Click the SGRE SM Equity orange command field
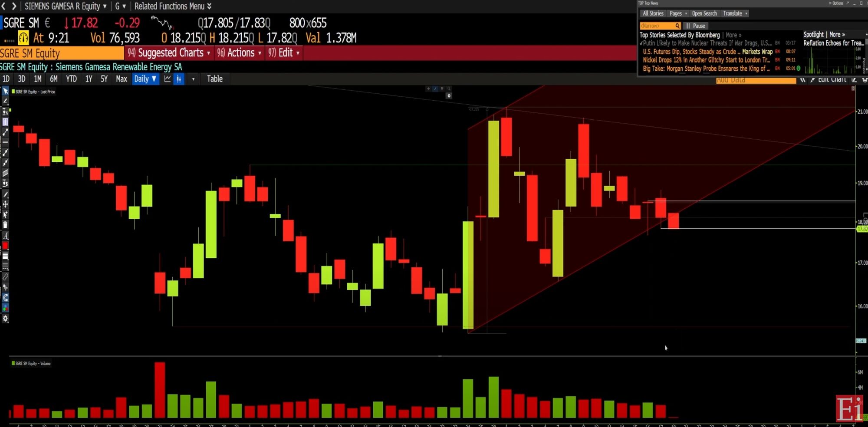 pyautogui.click(x=62, y=53)
